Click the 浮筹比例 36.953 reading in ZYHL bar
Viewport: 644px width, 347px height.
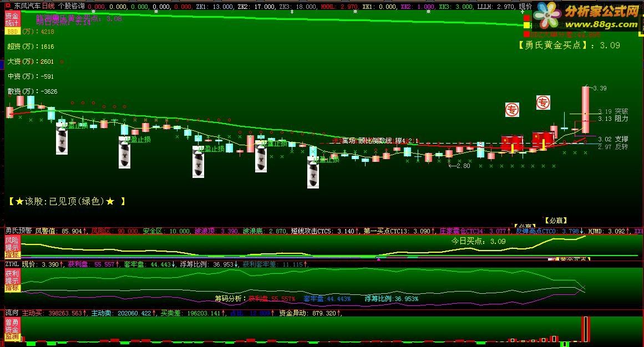click(210, 264)
